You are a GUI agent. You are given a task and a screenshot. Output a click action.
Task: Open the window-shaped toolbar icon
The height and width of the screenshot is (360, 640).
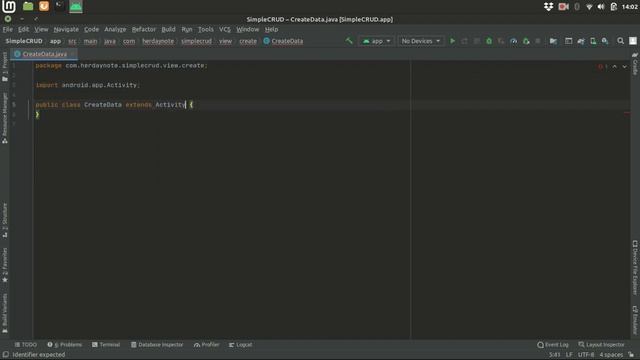(568, 41)
